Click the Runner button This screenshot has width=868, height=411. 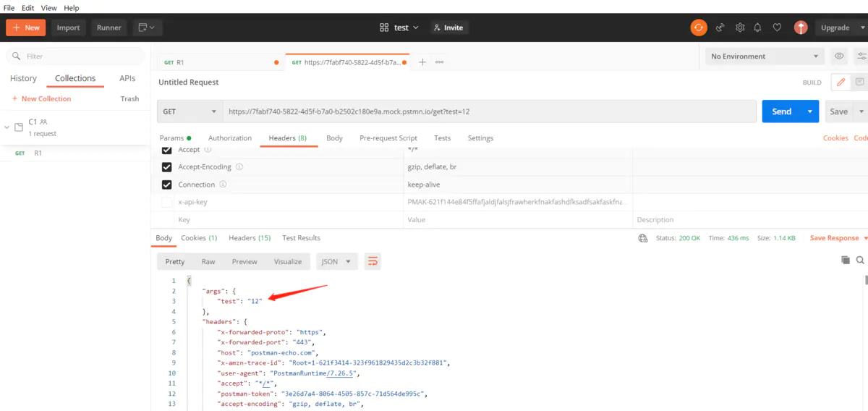click(x=109, y=27)
